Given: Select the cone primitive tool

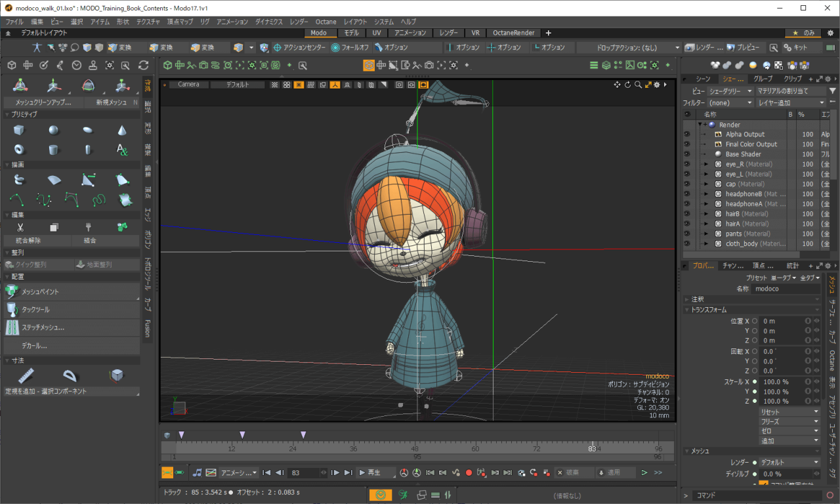Looking at the screenshot, I should tap(122, 130).
